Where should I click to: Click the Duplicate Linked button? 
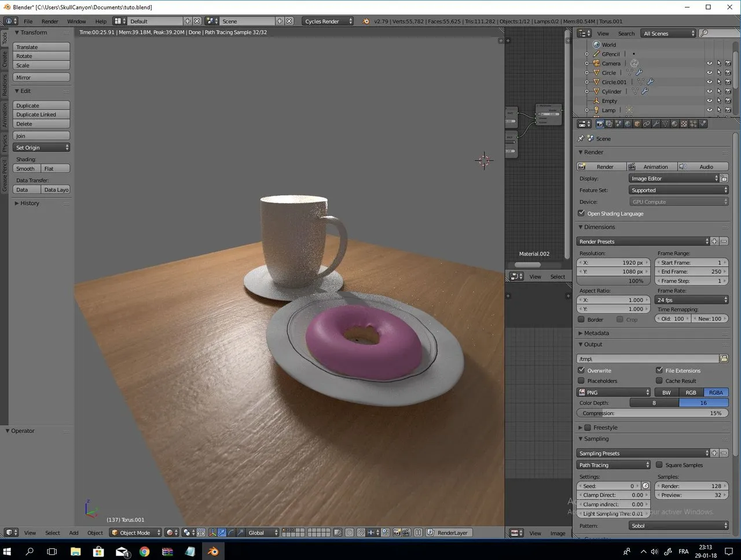41,115
